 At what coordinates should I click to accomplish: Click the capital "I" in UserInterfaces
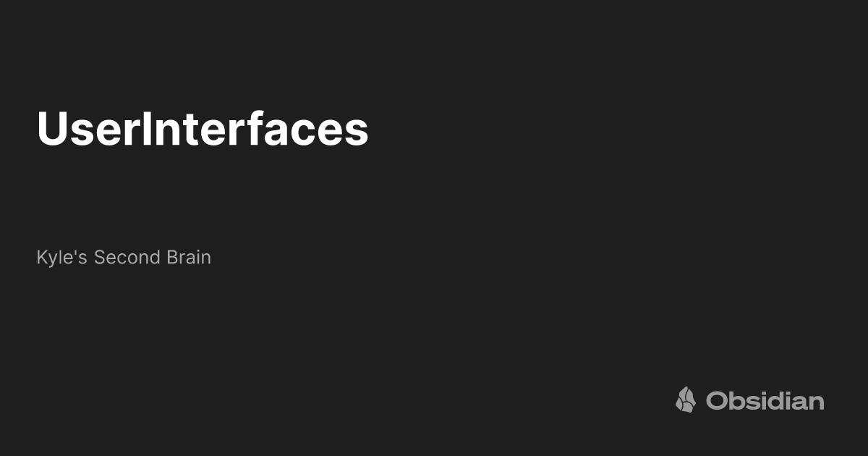click(145, 130)
